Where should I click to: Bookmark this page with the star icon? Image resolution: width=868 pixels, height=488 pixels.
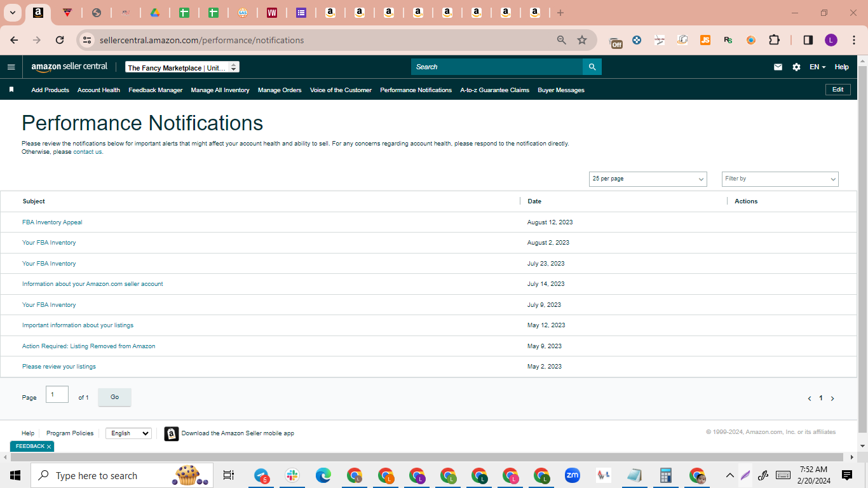pos(582,40)
